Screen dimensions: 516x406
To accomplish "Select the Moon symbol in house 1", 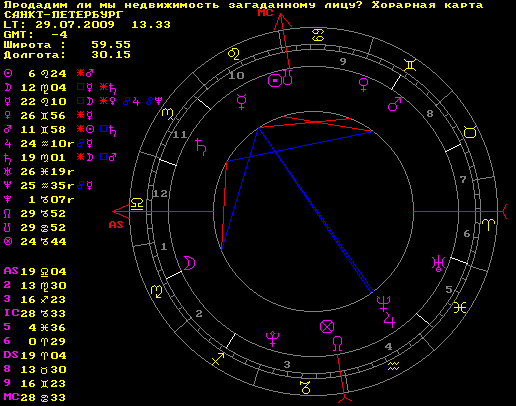I will tap(189, 263).
